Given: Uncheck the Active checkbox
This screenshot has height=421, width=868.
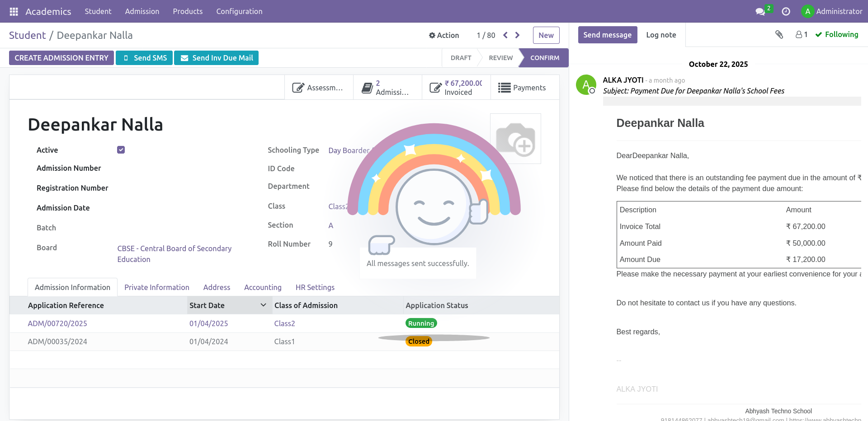Looking at the screenshot, I should [121, 150].
